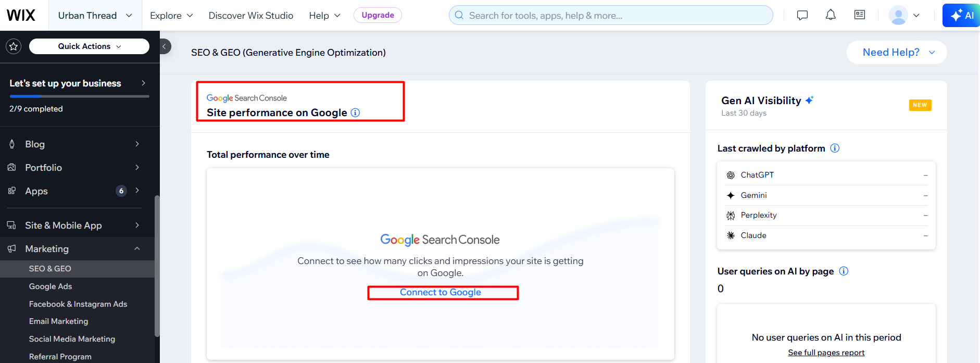Click the favorites star icon
Image resolution: width=980 pixels, height=363 pixels.
14,46
